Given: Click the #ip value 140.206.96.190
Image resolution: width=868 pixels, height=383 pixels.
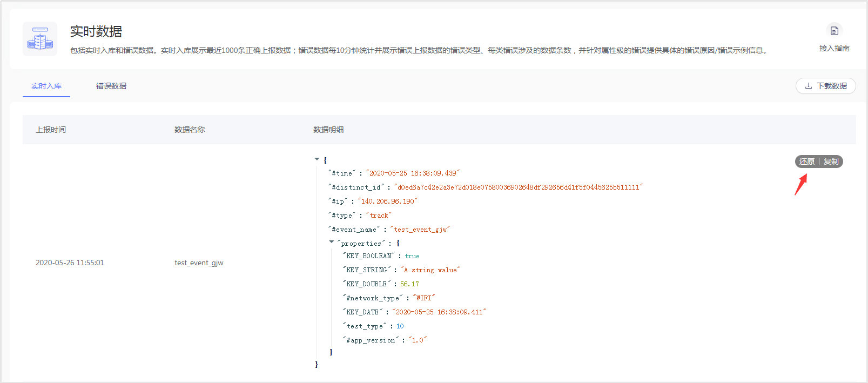Looking at the screenshot, I should coord(388,201).
